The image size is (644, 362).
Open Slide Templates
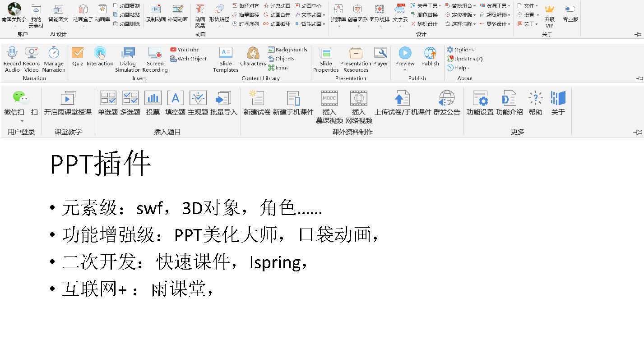click(225, 53)
